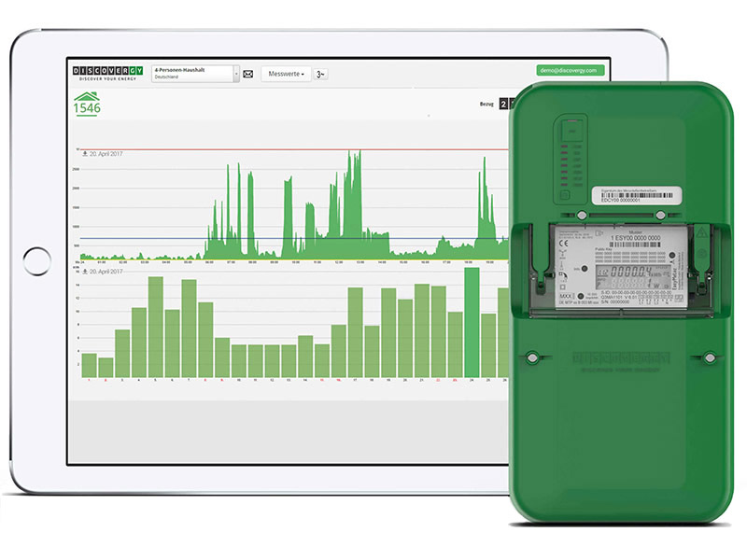The height and width of the screenshot is (560, 747).
Task: Click the red threshold line on the chart
Action: pyautogui.click(x=280, y=150)
